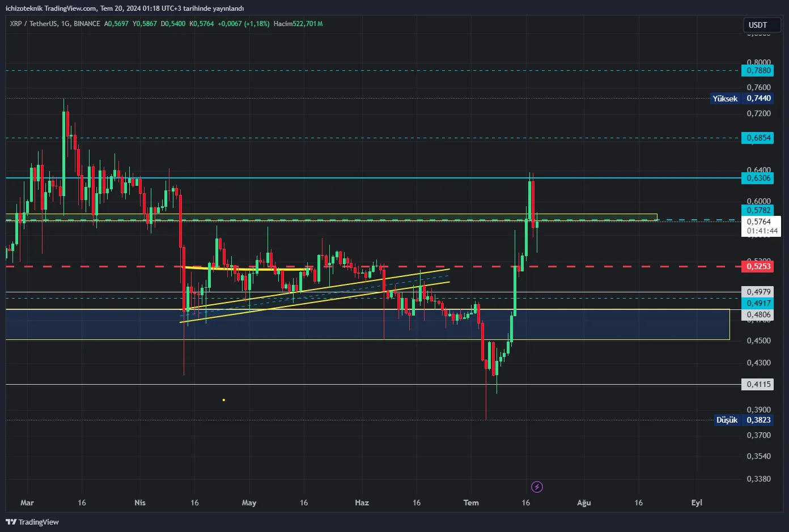Image resolution: width=789 pixels, height=532 pixels.
Task: Click the Ağu label on the time axis
Action: (x=584, y=503)
